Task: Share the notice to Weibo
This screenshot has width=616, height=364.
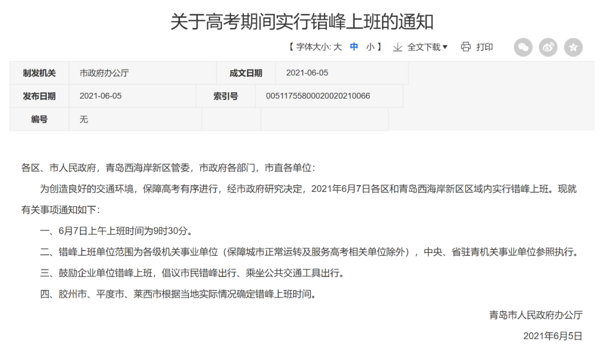Action: click(x=548, y=47)
